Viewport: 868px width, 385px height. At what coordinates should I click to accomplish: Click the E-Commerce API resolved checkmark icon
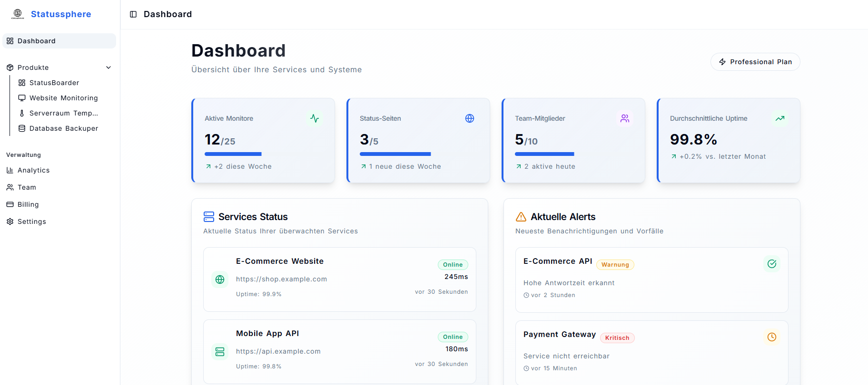(772, 264)
